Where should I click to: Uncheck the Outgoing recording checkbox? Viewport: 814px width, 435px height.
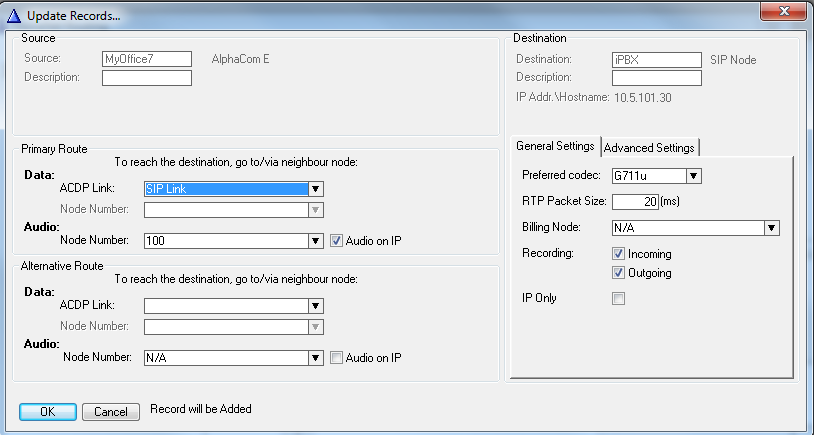coord(618,273)
